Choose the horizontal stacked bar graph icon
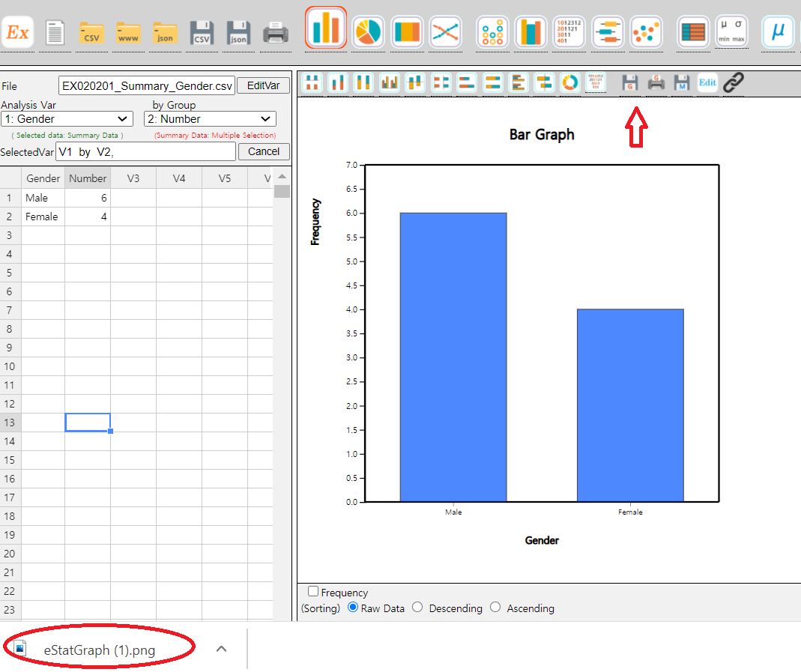The image size is (801, 672). coord(467,82)
